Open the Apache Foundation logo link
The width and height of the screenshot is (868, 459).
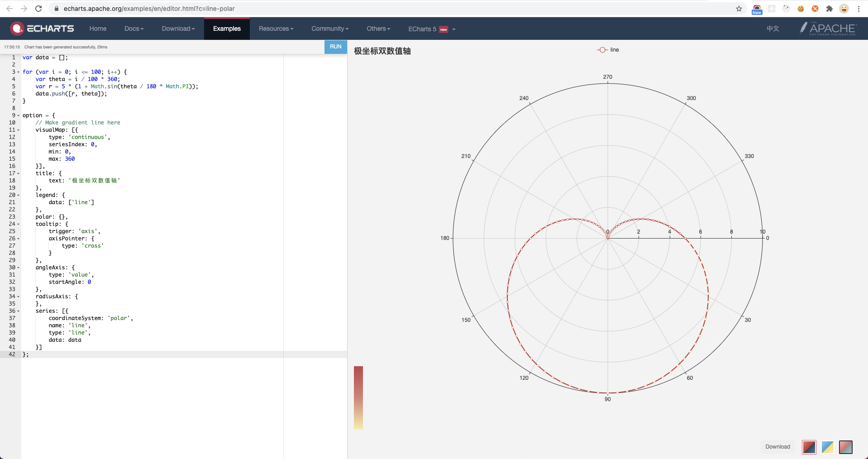click(829, 28)
